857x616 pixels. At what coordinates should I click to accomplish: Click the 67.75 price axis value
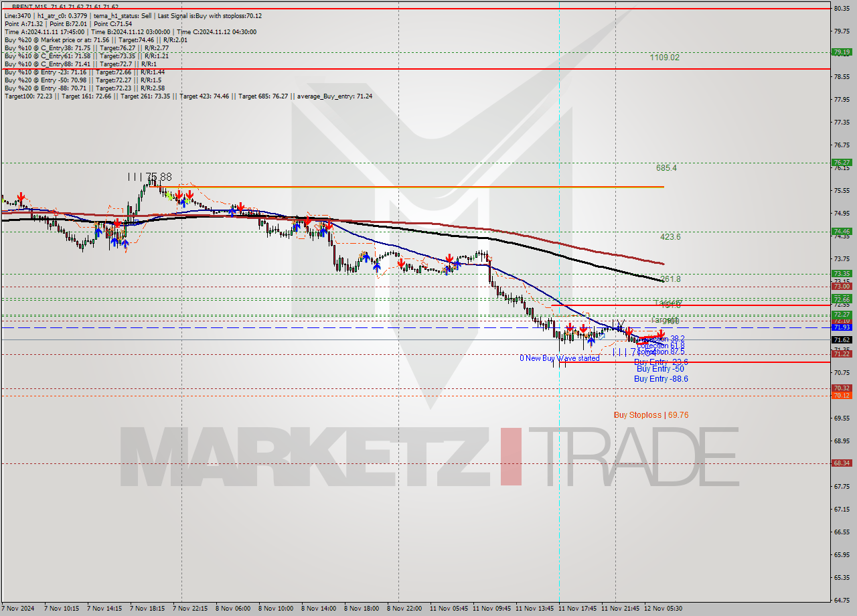[842, 486]
